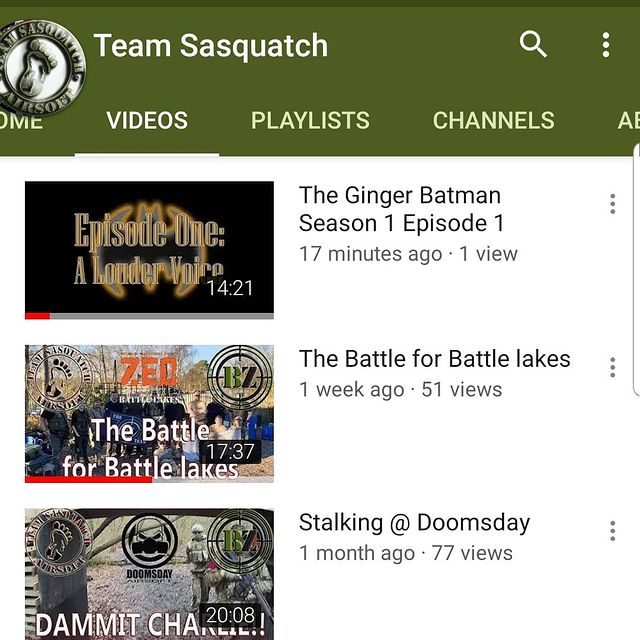Open the partially visible About tab
The image size is (640, 640).
629,120
